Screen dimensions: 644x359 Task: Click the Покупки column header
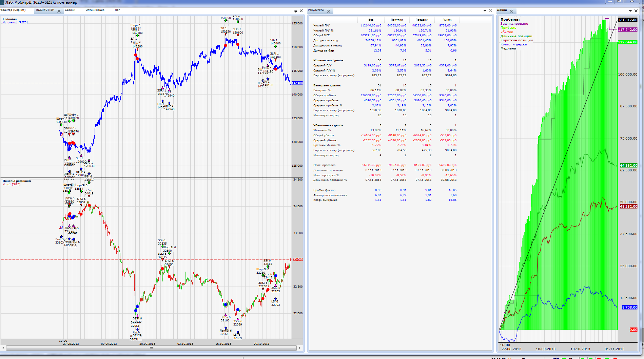[x=397, y=20]
